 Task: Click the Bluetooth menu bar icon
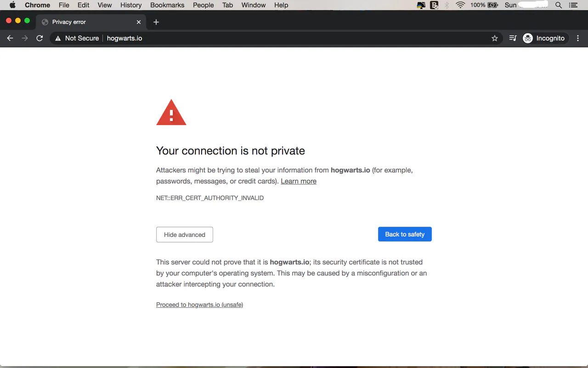click(447, 5)
